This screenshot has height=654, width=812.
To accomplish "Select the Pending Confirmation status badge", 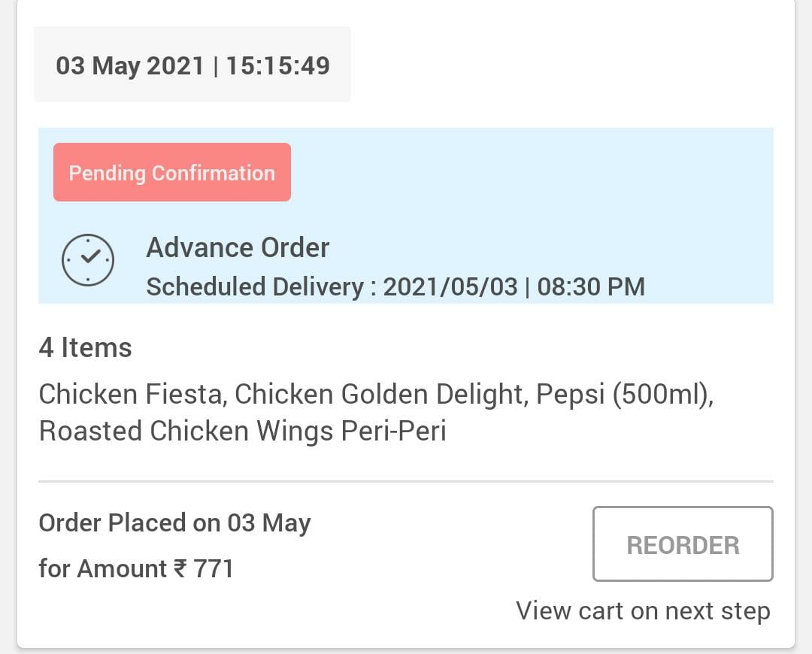I will click(x=172, y=172).
